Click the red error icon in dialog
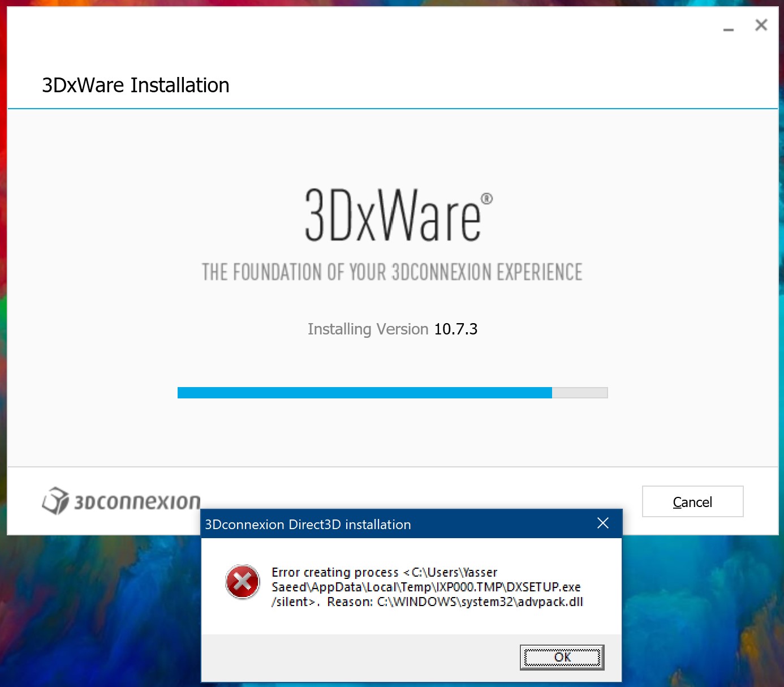The image size is (784, 687). [x=243, y=582]
